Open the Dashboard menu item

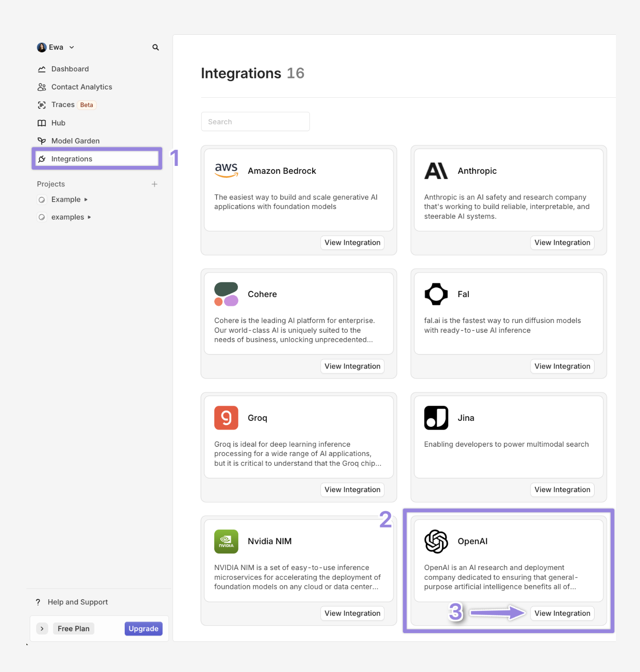coord(70,69)
